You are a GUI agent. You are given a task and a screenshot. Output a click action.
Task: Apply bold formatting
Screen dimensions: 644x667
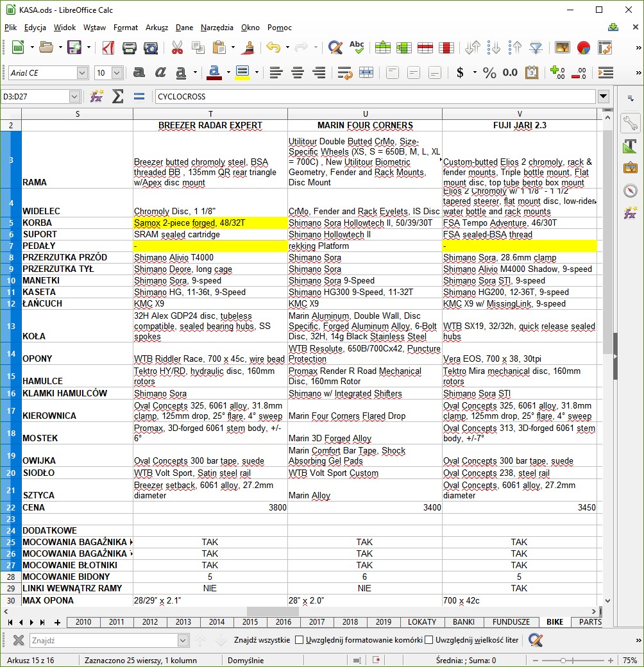[139, 72]
